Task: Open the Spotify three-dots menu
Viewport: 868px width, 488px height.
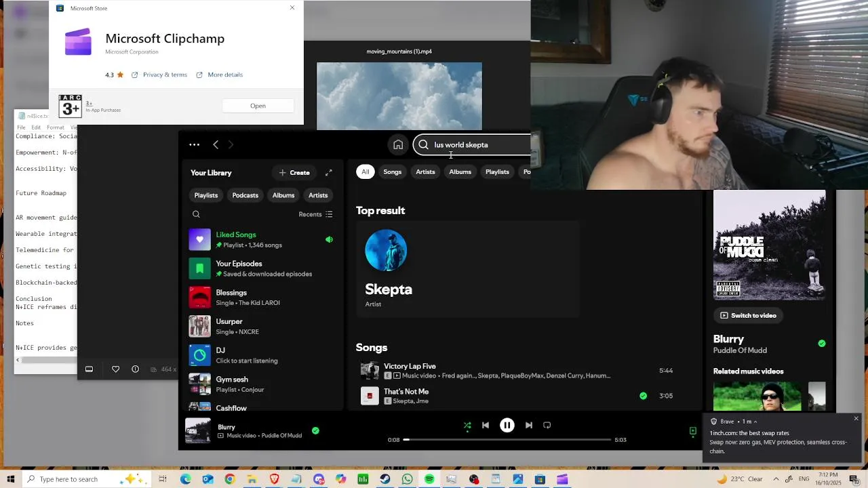Action: (x=195, y=144)
